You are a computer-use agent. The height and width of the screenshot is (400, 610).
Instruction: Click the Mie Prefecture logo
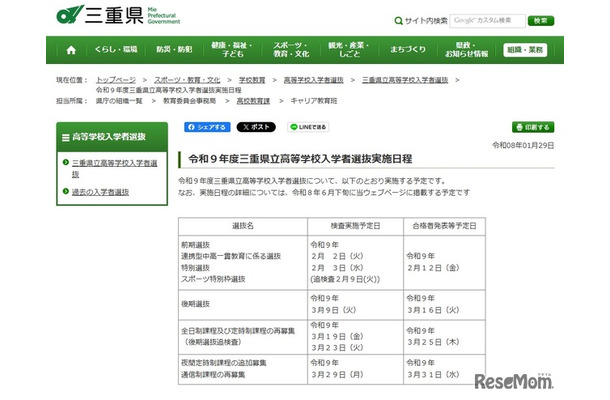(118, 16)
